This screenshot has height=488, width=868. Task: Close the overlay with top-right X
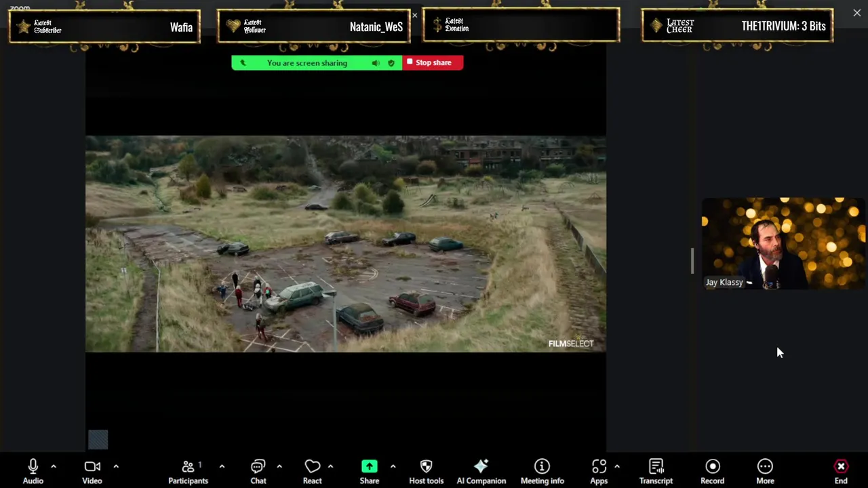click(x=857, y=13)
